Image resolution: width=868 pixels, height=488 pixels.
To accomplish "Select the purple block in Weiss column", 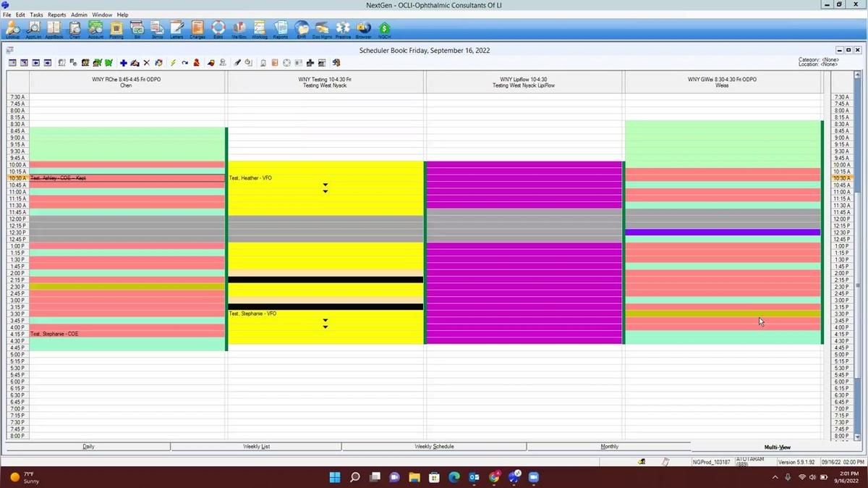I will pyautogui.click(x=722, y=232).
